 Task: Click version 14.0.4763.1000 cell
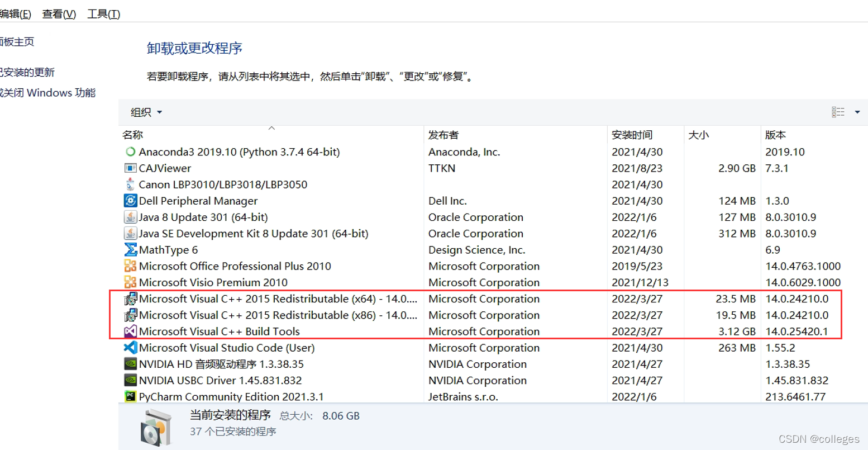(803, 266)
